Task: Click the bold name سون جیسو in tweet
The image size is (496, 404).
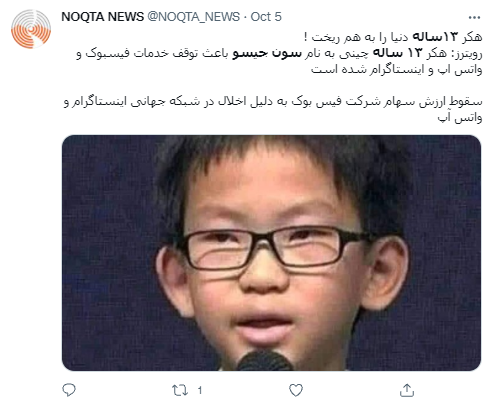Action: (x=267, y=53)
